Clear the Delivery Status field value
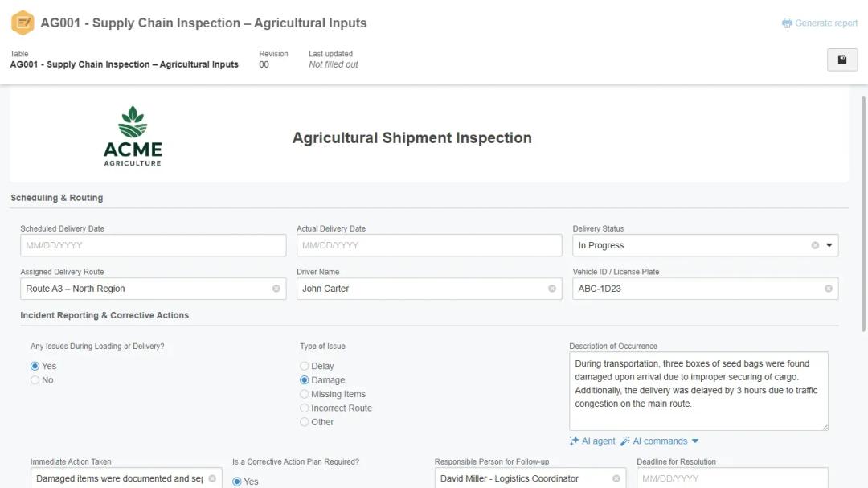This screenshot has height=488, width=868. pyautogui.click(x=815, y=245)
